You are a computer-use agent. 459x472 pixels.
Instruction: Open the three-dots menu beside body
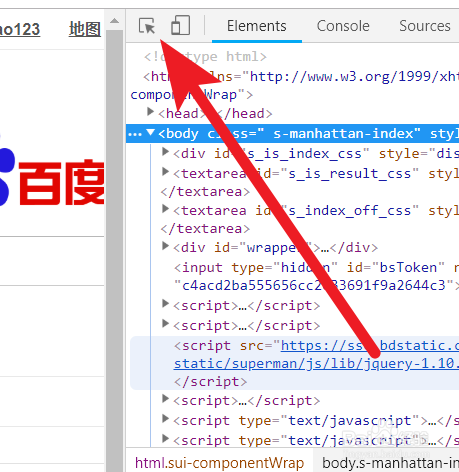click(x=135, y=134)
